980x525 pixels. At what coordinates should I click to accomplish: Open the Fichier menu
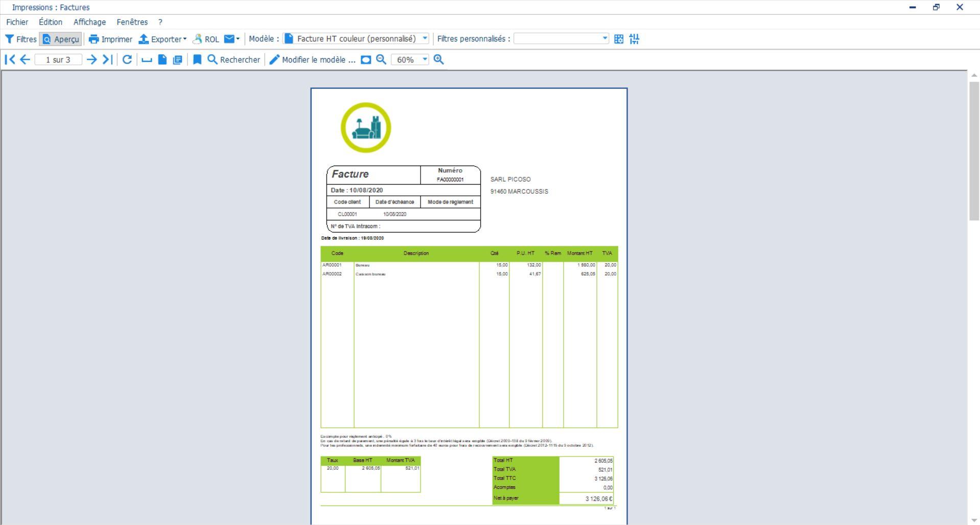17,22
